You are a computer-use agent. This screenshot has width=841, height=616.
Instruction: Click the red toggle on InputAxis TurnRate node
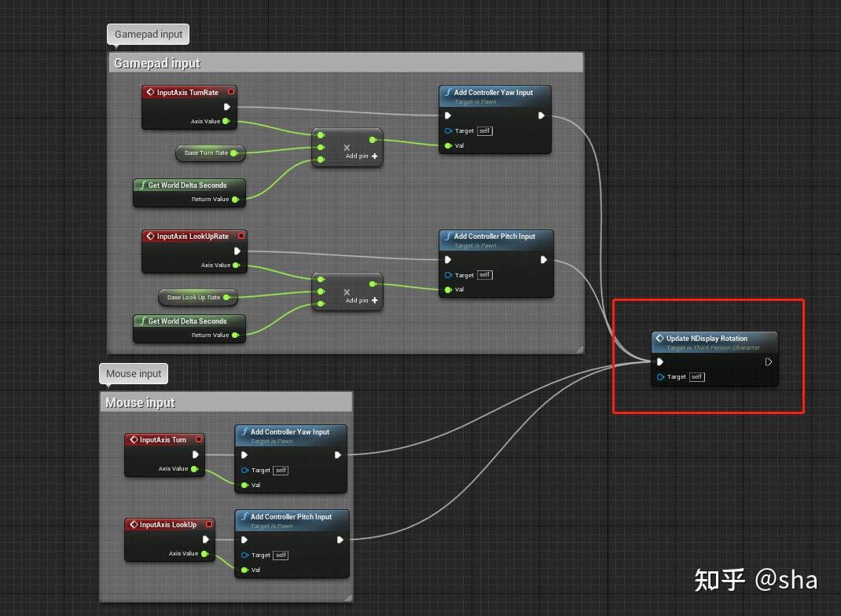[x=231, y=91]
